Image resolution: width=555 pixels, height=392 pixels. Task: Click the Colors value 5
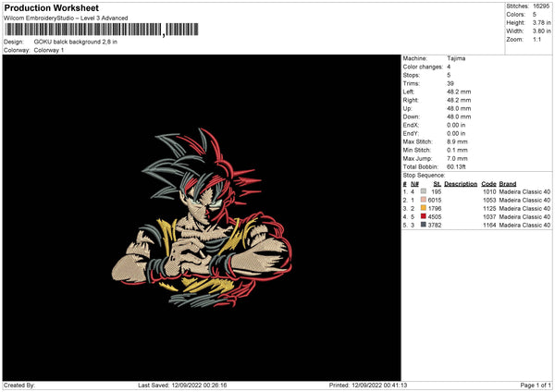pyautogui.click(x=534, y=15)
